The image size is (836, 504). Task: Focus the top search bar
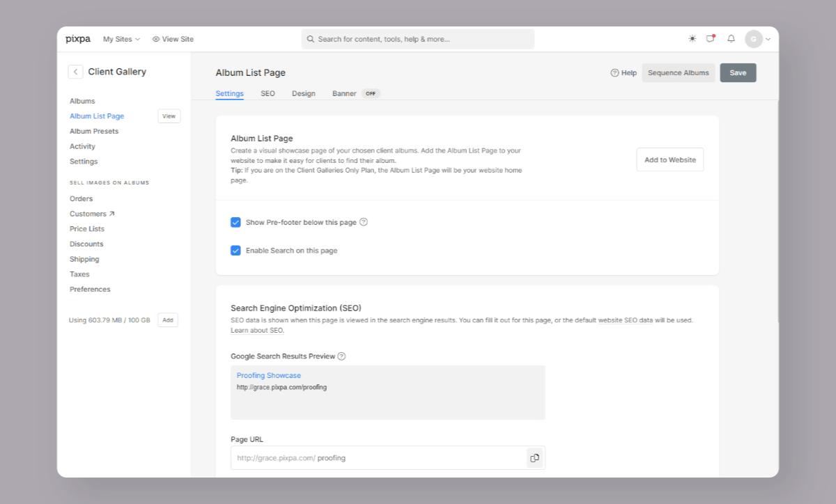[x=418, y=39]
